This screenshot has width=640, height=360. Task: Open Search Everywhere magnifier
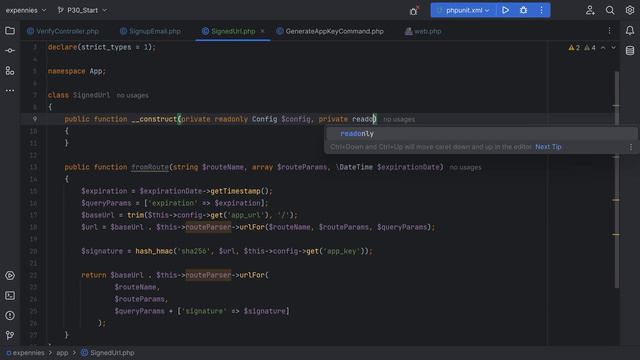tap(610, 10)
